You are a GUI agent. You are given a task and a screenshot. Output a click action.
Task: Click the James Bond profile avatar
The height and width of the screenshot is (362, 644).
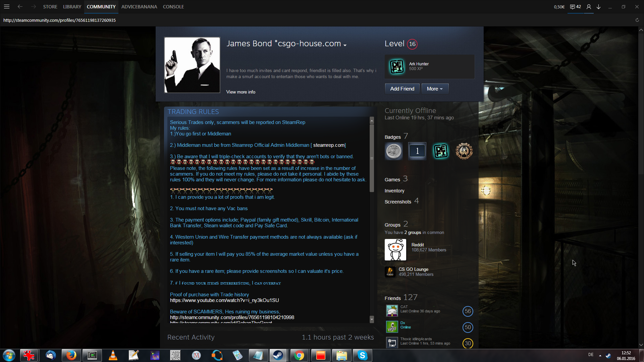pyautogui.click(x=192, y=65)
